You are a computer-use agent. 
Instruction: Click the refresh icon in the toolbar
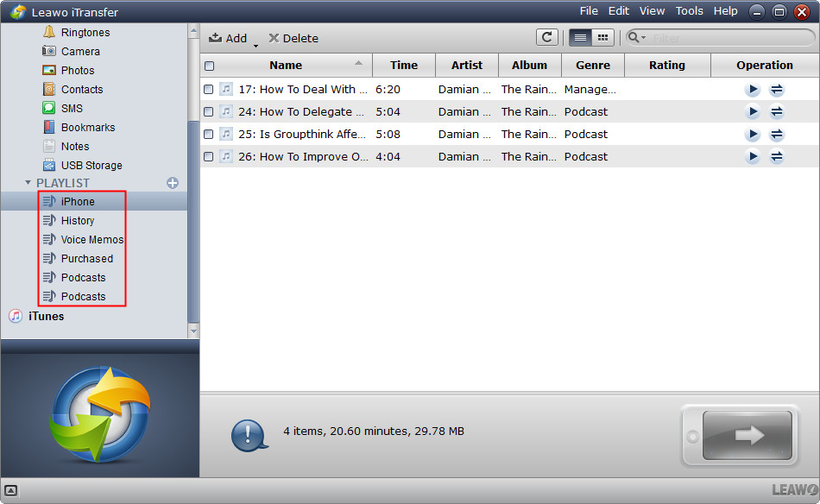click(x=546, y=37)
